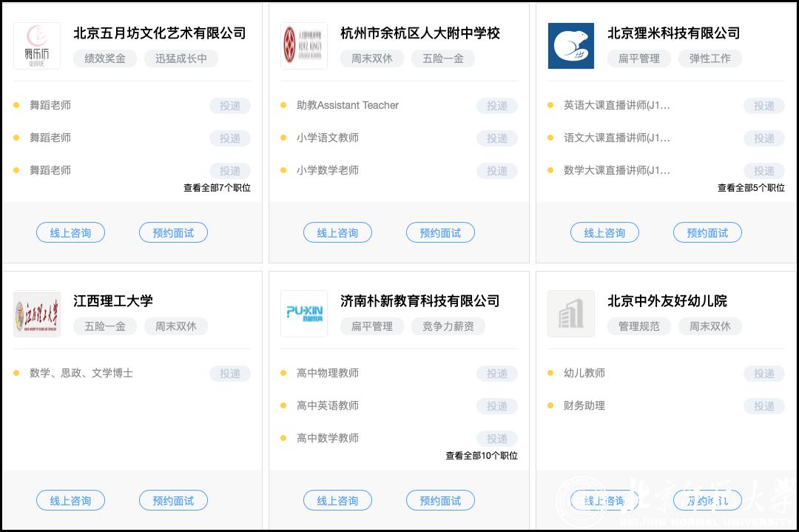Click the PU-XIN 济南朴新教育 logo

[x=304, y=314]
